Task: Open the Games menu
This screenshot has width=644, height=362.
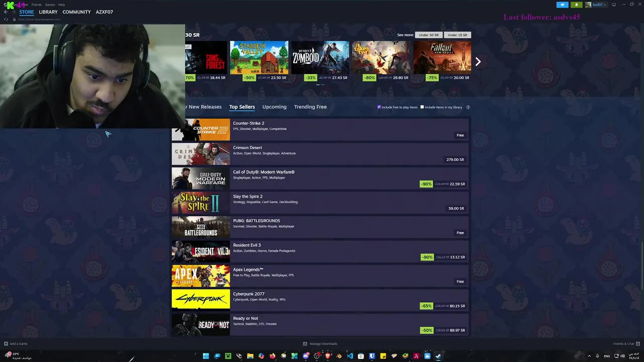Action: click(x=50, y=5)
